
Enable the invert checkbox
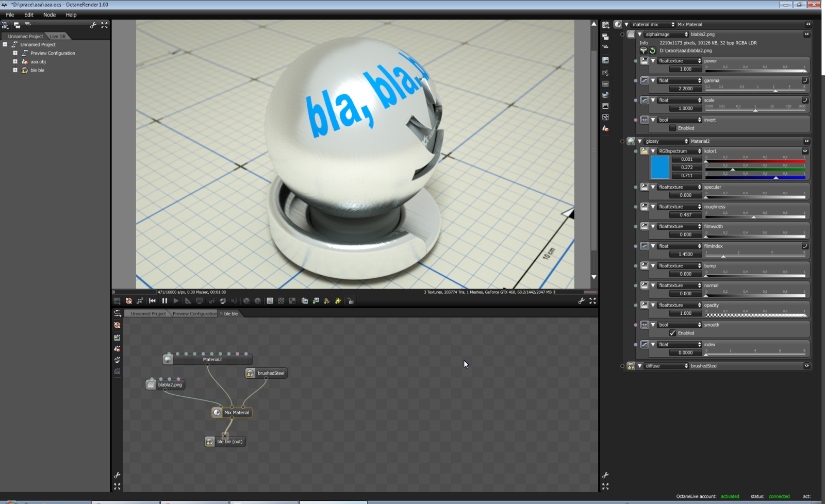[672, 128]
